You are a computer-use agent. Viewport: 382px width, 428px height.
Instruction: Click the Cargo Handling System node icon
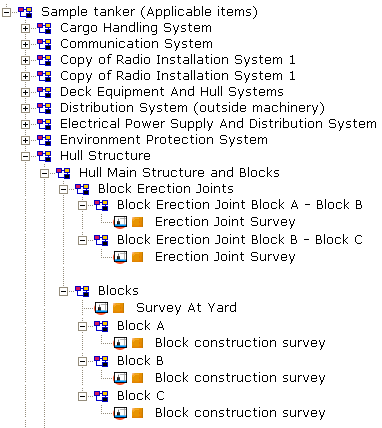tap(44, 28)
